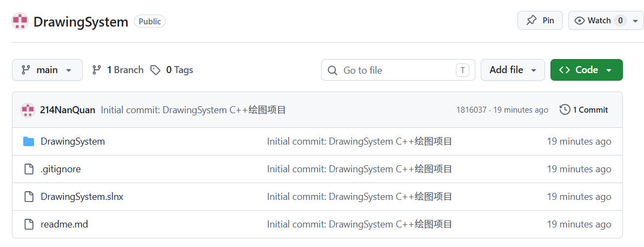
Task: Click the .gitignore file icon
Action: [28, 169]
